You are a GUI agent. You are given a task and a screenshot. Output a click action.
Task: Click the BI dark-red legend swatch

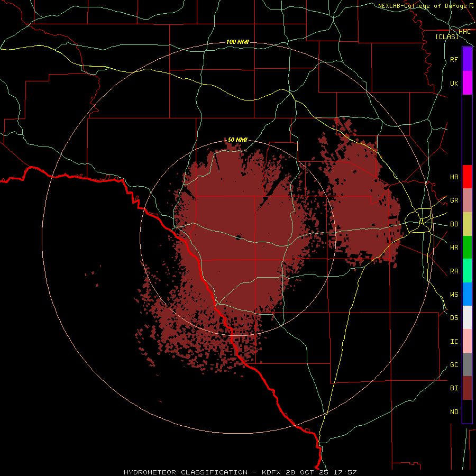click(x=467, y=388)
